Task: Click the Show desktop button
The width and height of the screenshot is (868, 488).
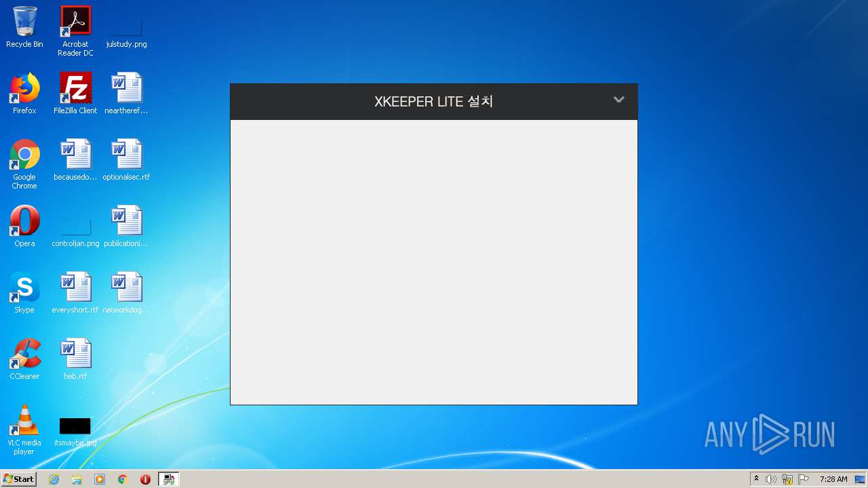Action: 860,479
